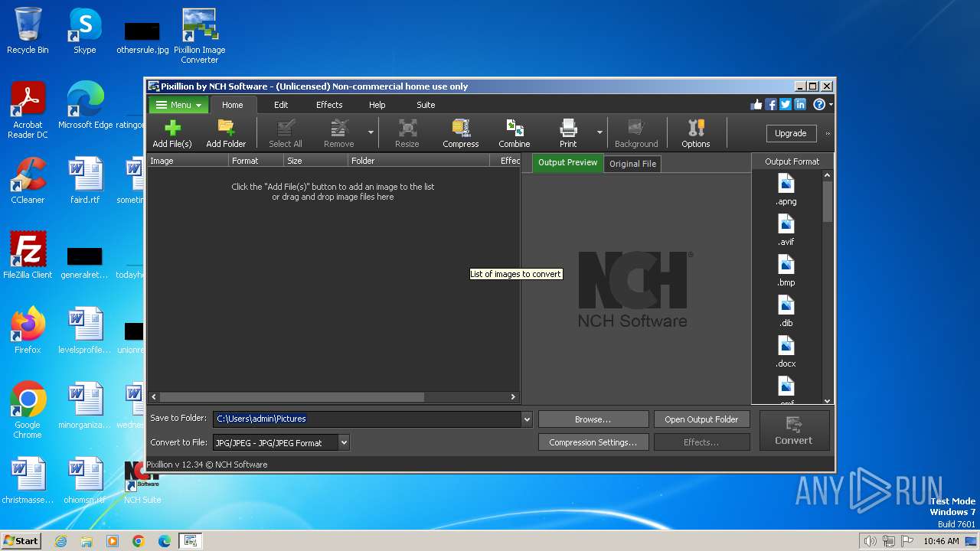Image resolution: width=980 pixels, height=551 pixels.
Task: Click the Upgrade button
Action: pyautogui.click(x=790, y=133)
